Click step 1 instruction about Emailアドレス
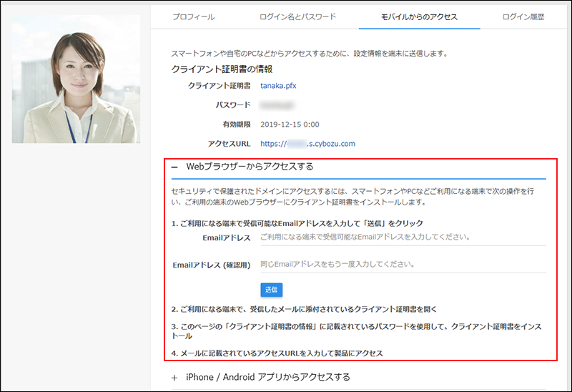Image resolution: width=572 pixels, height=392 pixels. [297, 223]
